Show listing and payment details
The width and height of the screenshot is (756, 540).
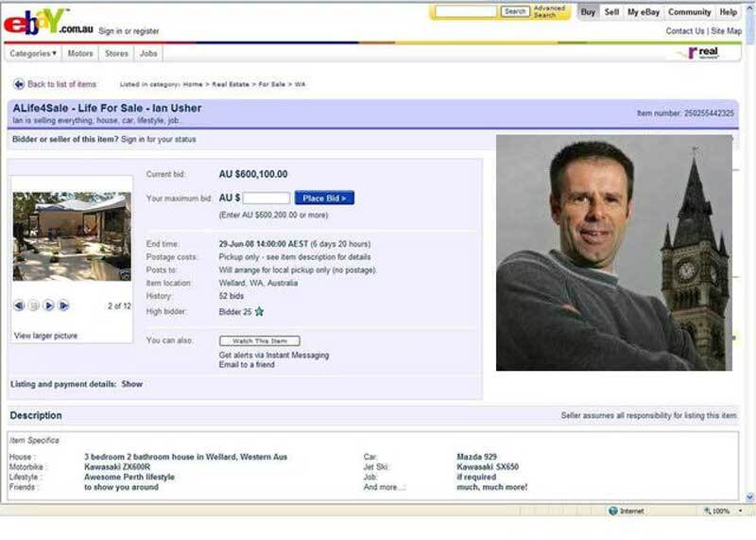point(132,384)
